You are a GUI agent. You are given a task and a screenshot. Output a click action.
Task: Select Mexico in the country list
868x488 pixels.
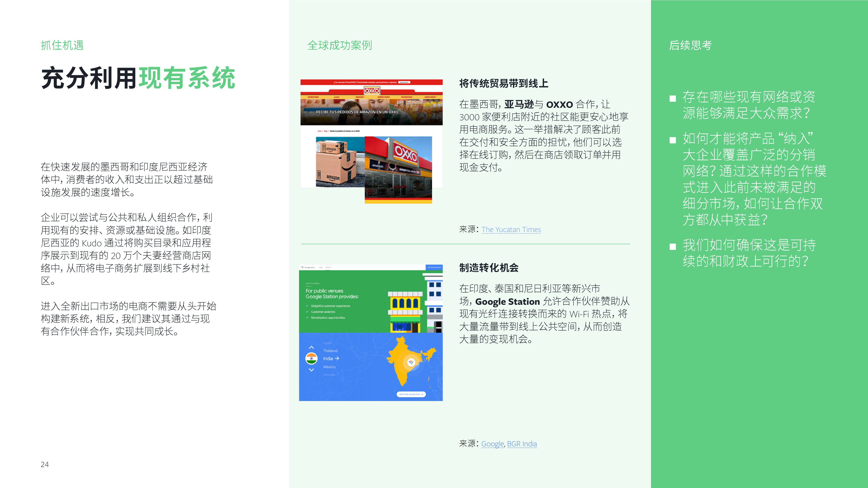point(329,367)
